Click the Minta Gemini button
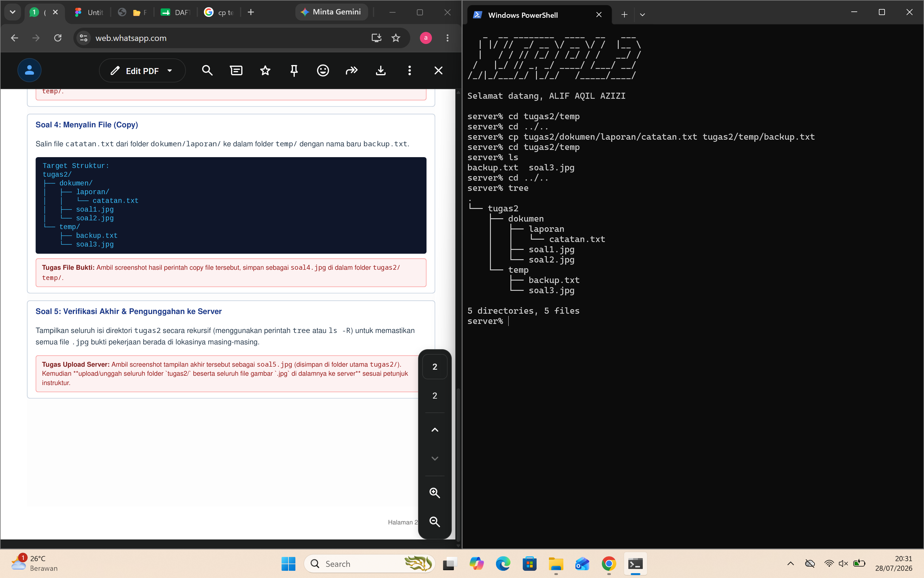 [331, 12]
